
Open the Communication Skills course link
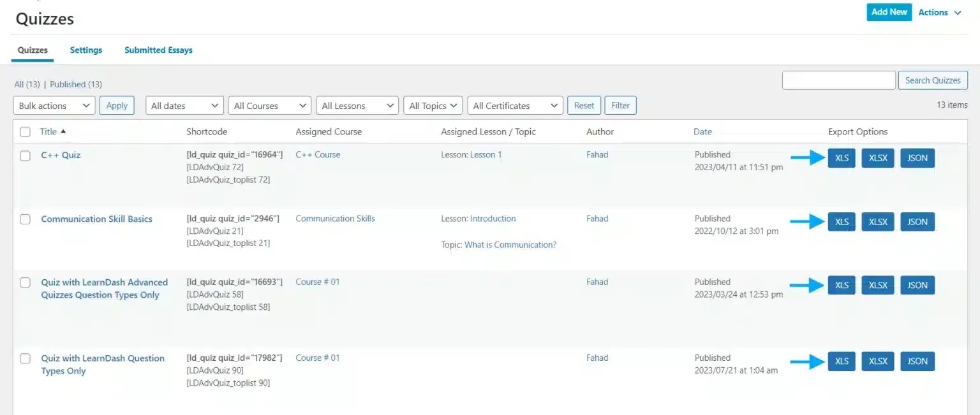point(335,219)
